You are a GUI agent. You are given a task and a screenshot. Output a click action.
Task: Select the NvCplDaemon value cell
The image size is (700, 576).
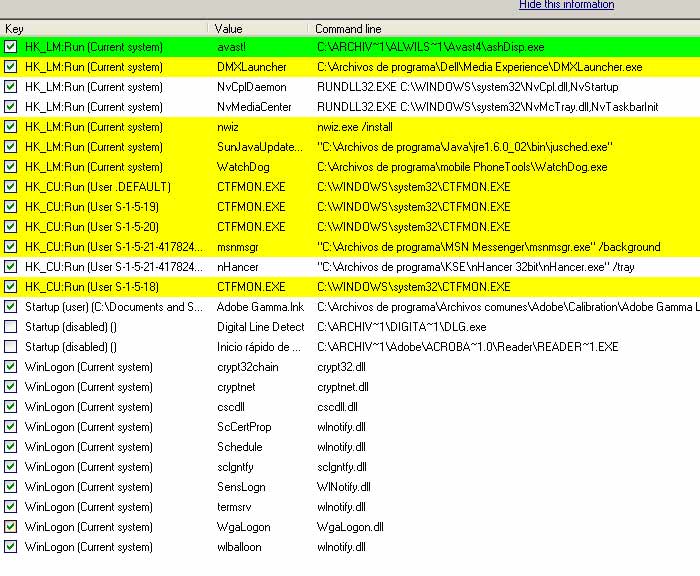coord(252,87)
